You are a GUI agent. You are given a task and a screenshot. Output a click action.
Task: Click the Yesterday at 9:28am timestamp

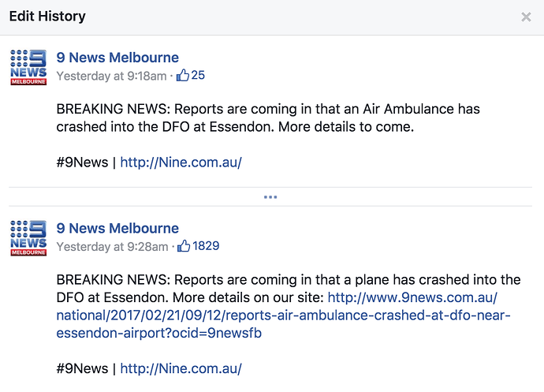point(112,247)
